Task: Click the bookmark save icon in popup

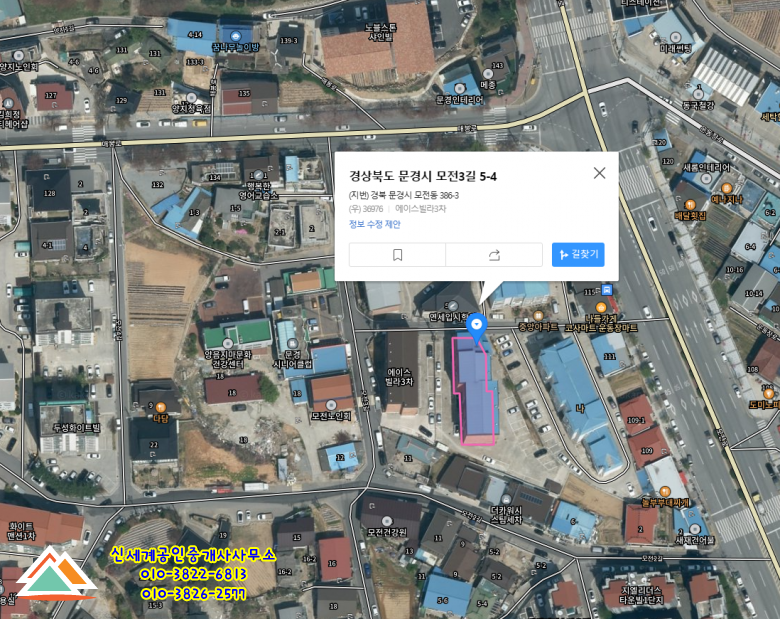Action: [397, 255]
